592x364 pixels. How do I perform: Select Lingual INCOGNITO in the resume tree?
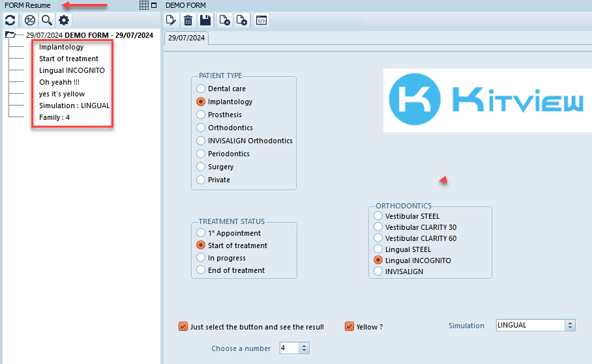pyautogui.click(x=72, y=70)
